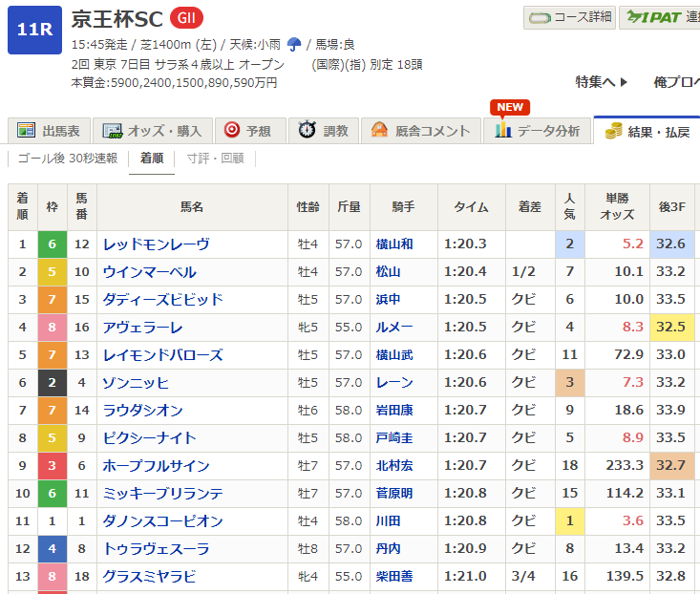Screen dimensions: 700x594
Task: Click the NEW badge above データ分析
Action: click(510, 107)
